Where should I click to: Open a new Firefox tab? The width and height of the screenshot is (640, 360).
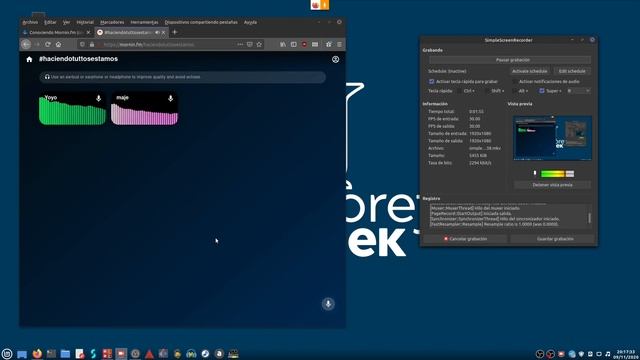point(175,32)
